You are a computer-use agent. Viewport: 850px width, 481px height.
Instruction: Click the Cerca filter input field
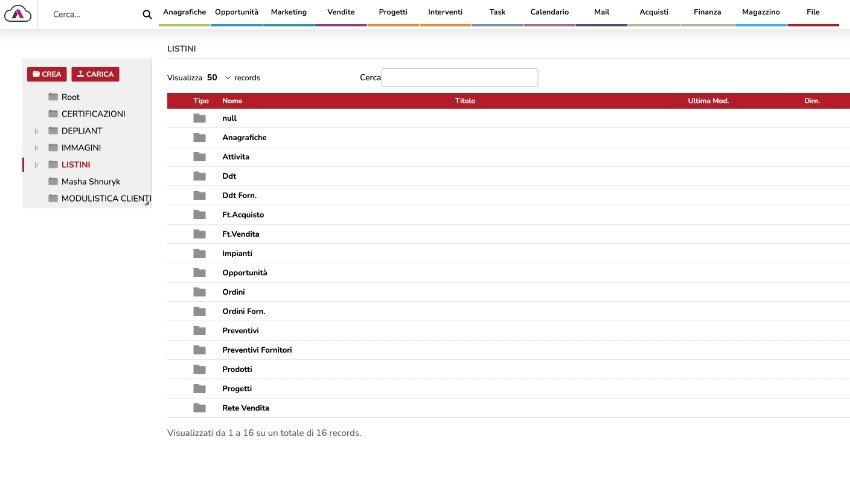460,77
